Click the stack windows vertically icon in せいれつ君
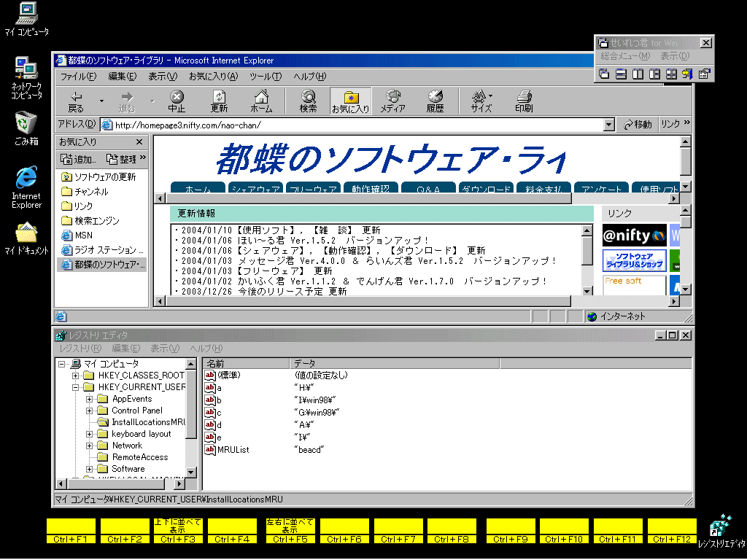The height and width of the screenshot is (560, 747). (x=621, y=74)
